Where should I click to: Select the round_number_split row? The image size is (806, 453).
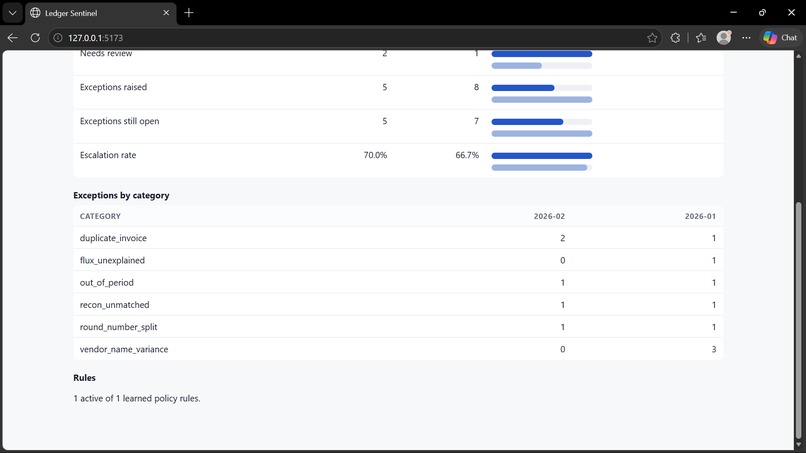pyautogui.click(x=398, y=327)
